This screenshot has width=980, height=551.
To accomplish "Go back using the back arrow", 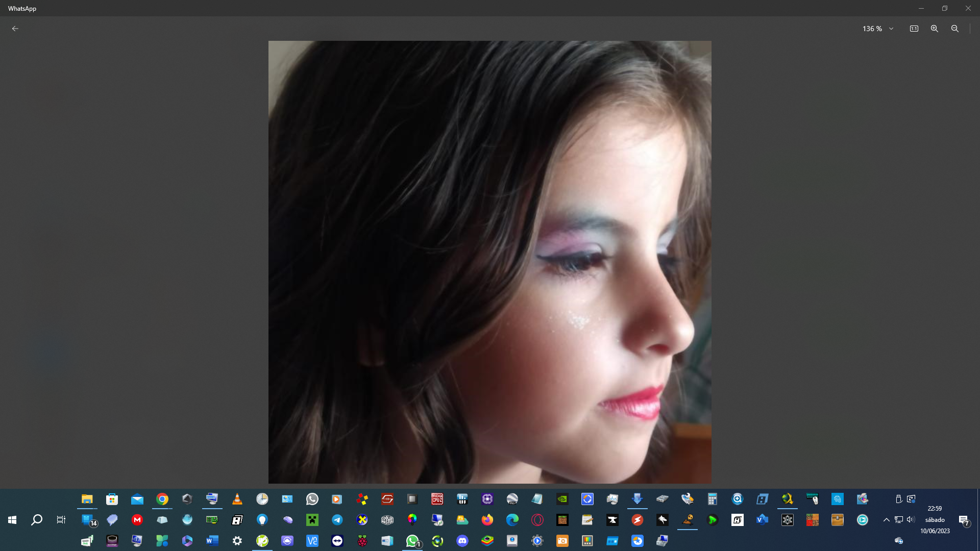I will pyautogui.click(x=15, y=29).
